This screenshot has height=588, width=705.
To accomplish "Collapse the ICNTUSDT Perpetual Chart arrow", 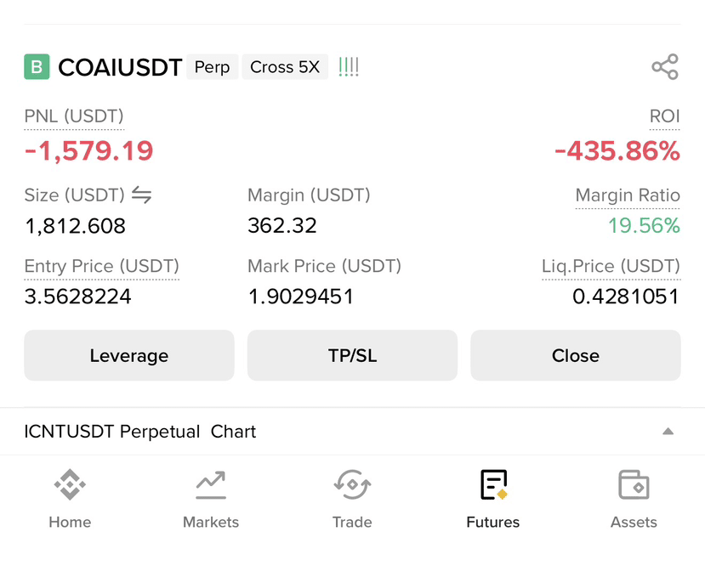I will coord(668,432).
